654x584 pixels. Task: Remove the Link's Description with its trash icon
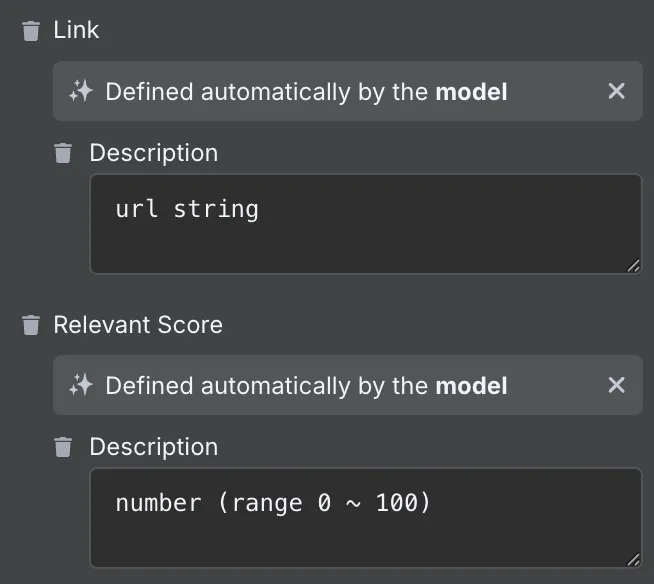(x=63, y=153)
